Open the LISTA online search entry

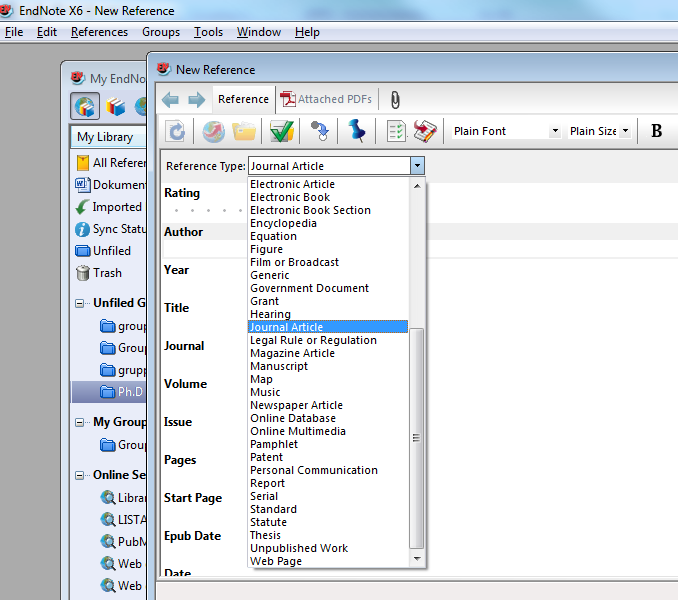click(x=124, y=520)
